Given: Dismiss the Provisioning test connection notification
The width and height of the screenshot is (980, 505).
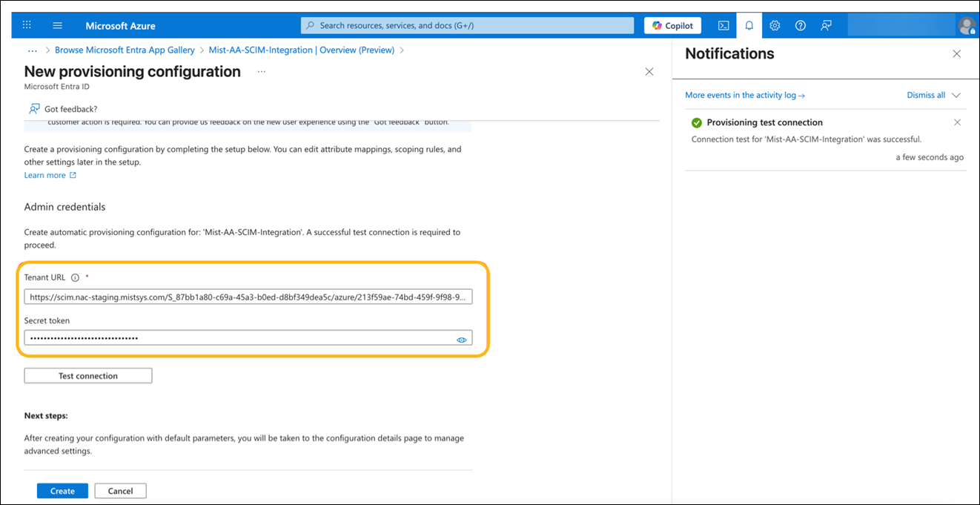Looking at the screenshot, I should pos(957,122).
